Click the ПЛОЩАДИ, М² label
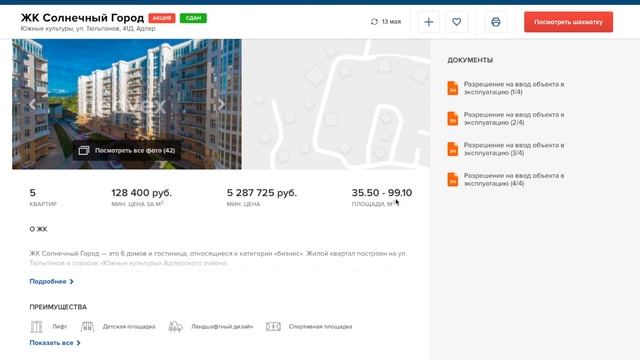The image size is (640, 360). coord(373,204)
